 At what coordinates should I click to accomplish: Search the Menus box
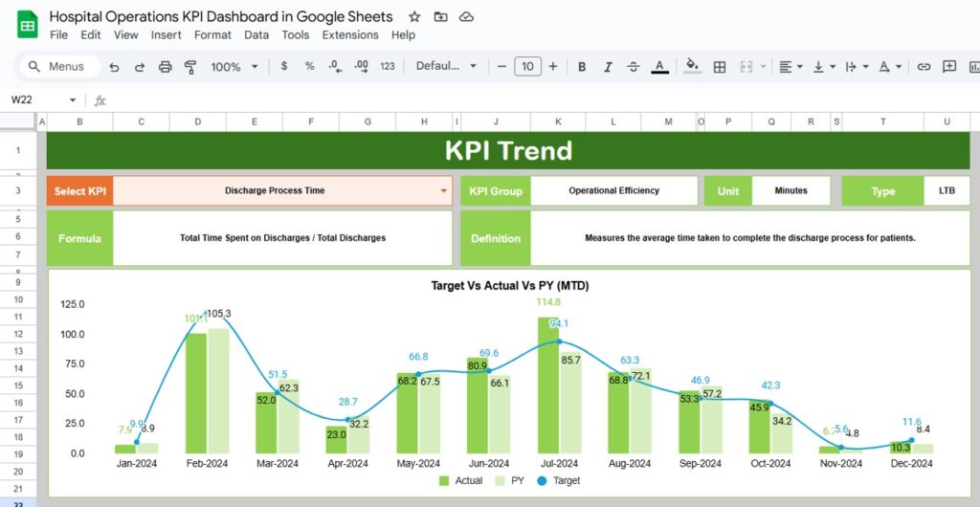(60, 66)
